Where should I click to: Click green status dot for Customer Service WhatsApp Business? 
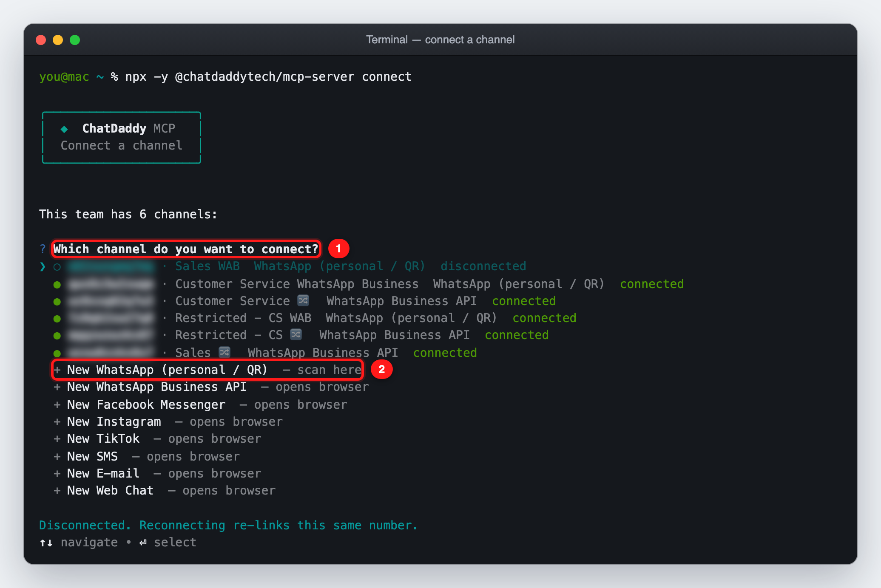point(57,284)
